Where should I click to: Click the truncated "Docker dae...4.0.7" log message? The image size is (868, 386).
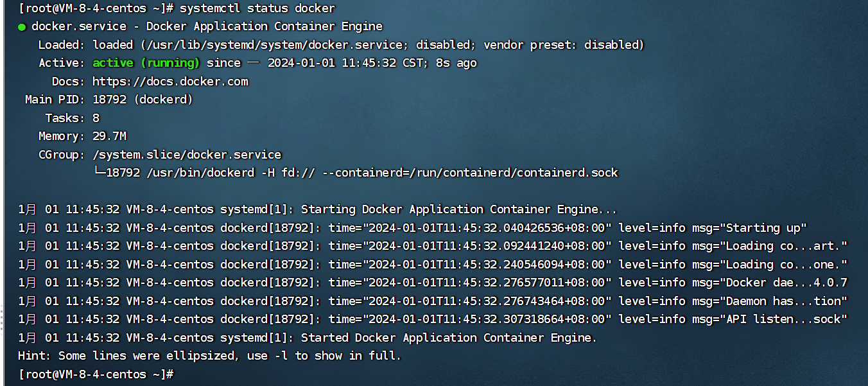click(x=786, y=283)
